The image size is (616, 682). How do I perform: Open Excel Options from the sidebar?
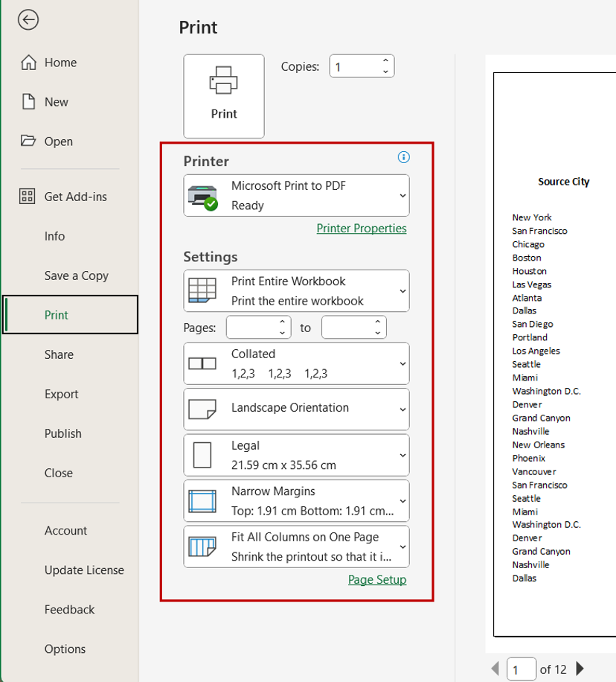[x=65, y=648]
